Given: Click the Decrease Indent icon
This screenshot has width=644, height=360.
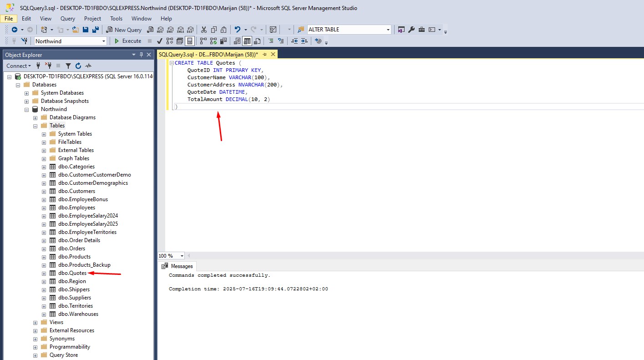Looking at the screenshot, I should [x=294, y=41].
